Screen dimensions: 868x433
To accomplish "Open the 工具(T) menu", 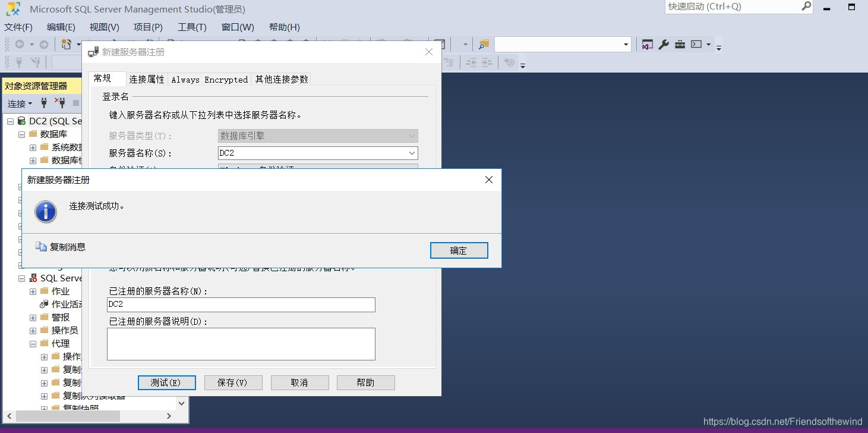I will coord(192,27).
